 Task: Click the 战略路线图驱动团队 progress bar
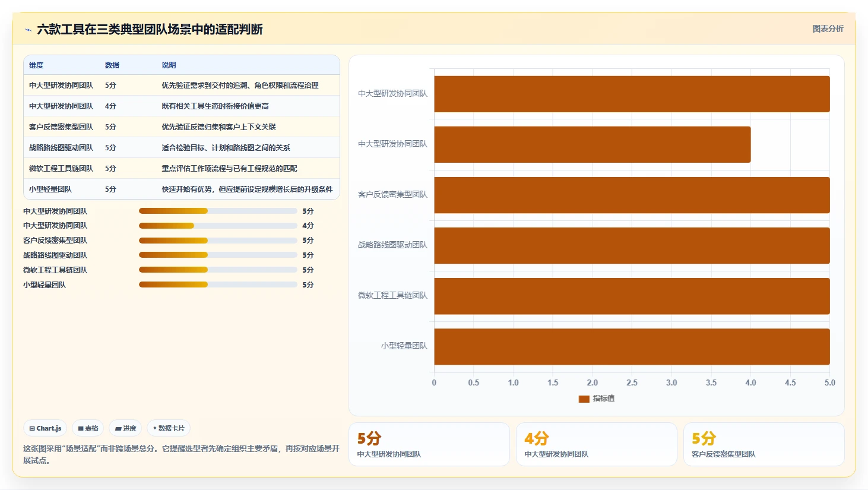pos(218,255)
